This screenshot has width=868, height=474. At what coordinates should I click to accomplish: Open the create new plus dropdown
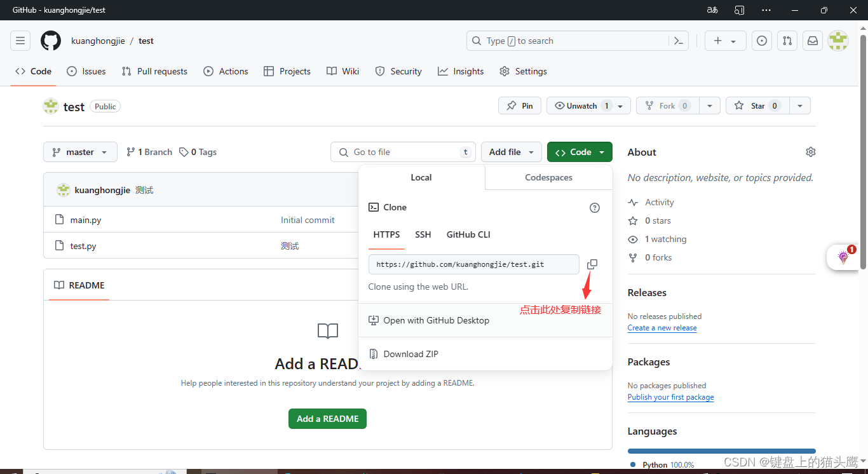(x=725, y=40)
